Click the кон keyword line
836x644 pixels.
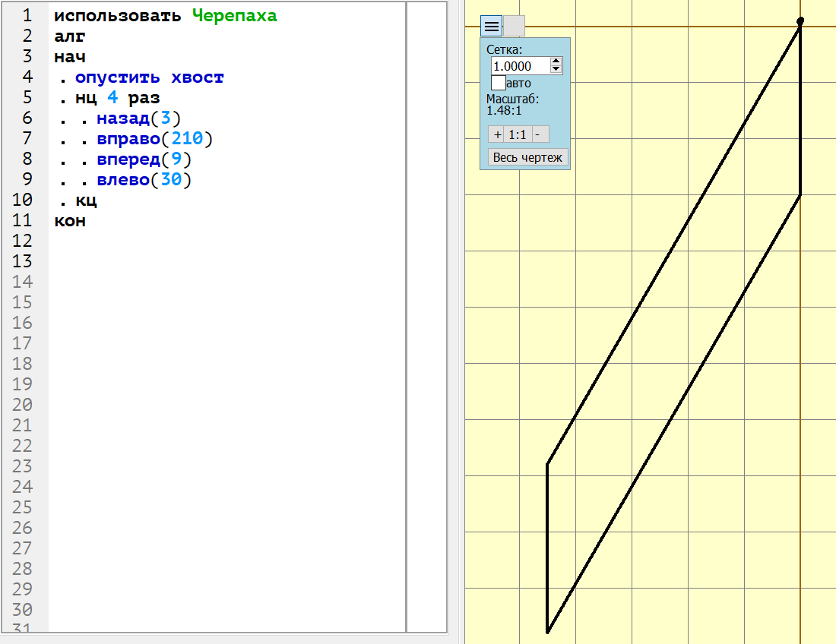(69, 220)
